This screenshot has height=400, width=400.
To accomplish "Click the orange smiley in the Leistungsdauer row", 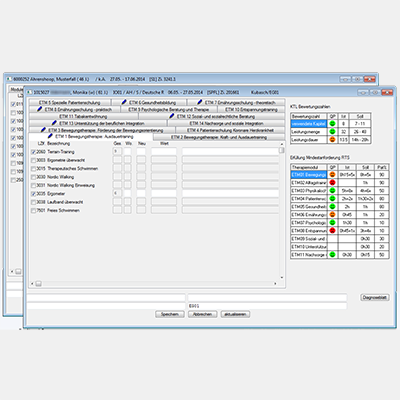I will tap(332, 140).
